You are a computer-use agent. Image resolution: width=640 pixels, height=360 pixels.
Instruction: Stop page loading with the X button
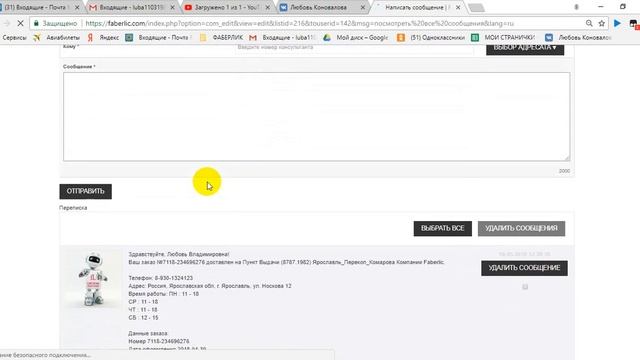(x=20, y=24)
